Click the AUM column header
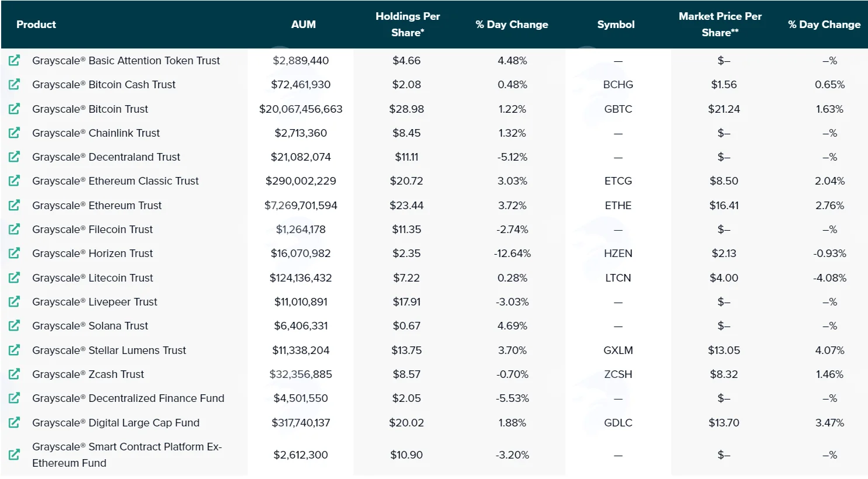The image size is (868, 479). [303, 25]
